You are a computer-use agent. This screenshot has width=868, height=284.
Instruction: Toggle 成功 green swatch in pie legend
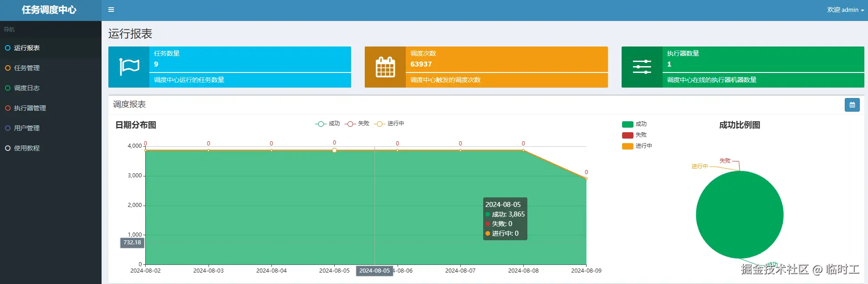pos(628,124)
